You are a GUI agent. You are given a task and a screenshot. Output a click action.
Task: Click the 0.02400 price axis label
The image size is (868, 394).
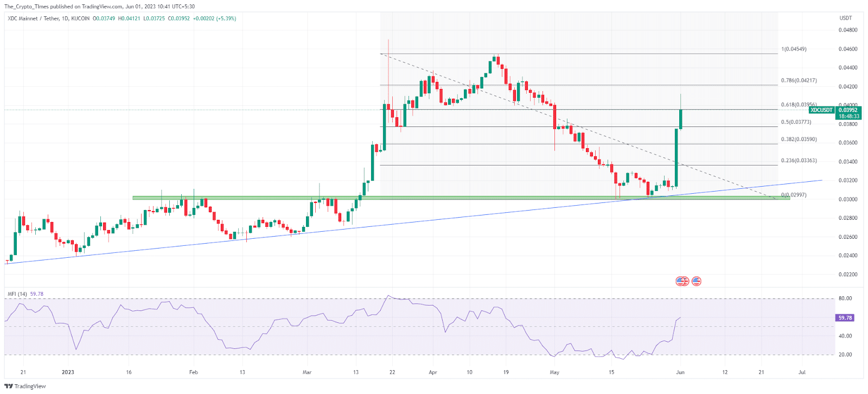tap(848, 256)
